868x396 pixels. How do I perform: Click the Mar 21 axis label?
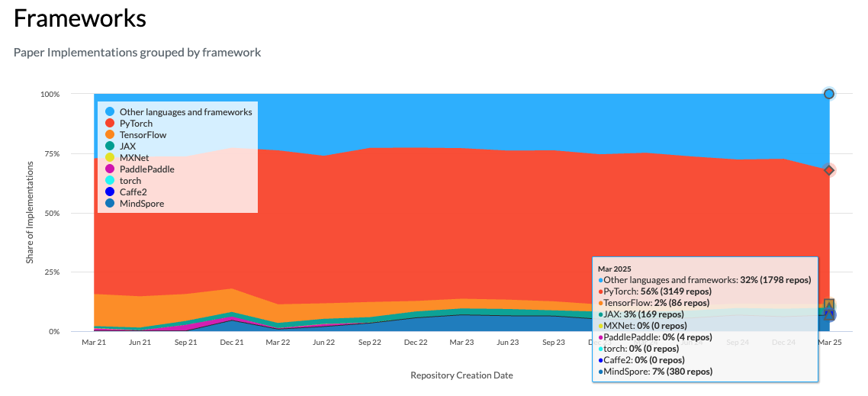coord(93,343)
